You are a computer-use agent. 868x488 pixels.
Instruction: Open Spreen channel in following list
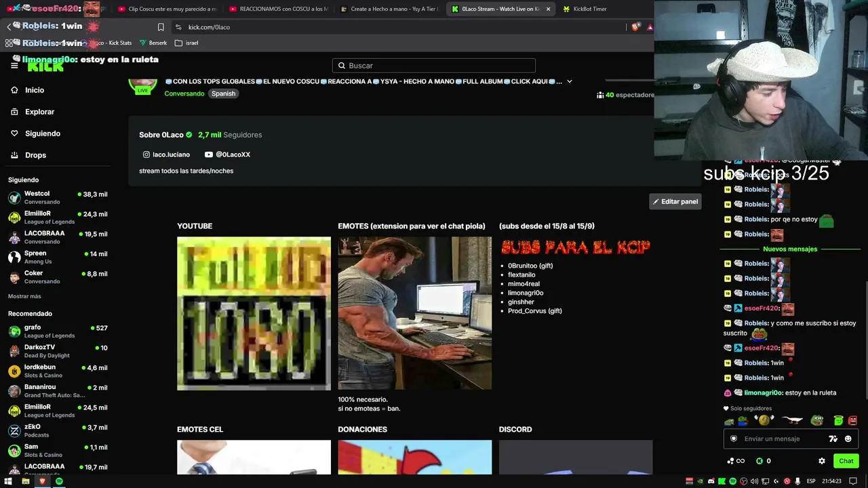58,257
